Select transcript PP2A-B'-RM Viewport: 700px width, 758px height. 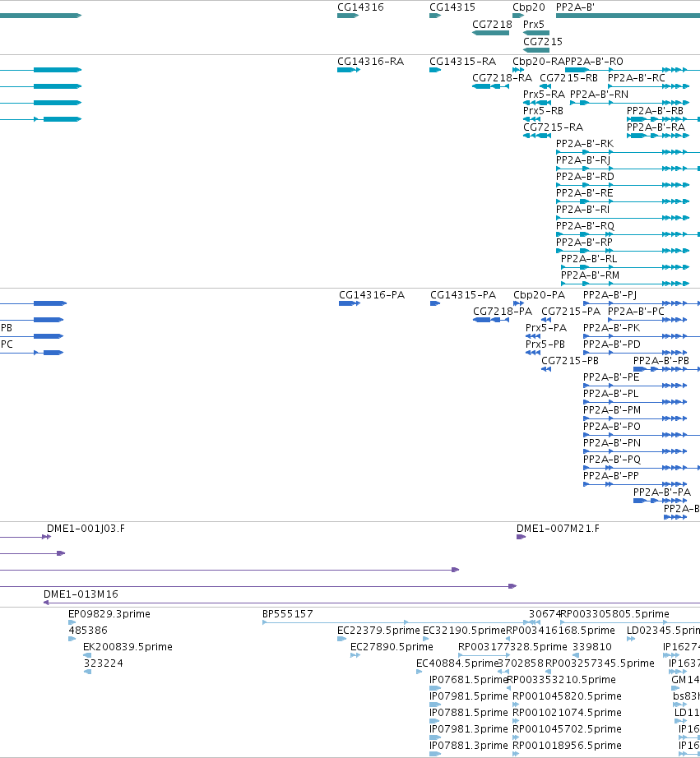(590, 275)
